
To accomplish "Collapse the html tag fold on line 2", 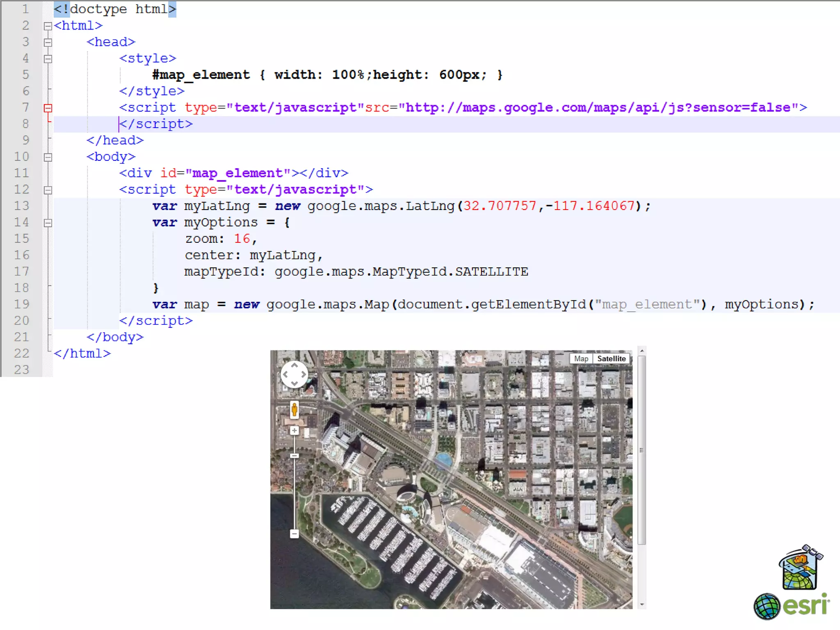I will point(48,26).
